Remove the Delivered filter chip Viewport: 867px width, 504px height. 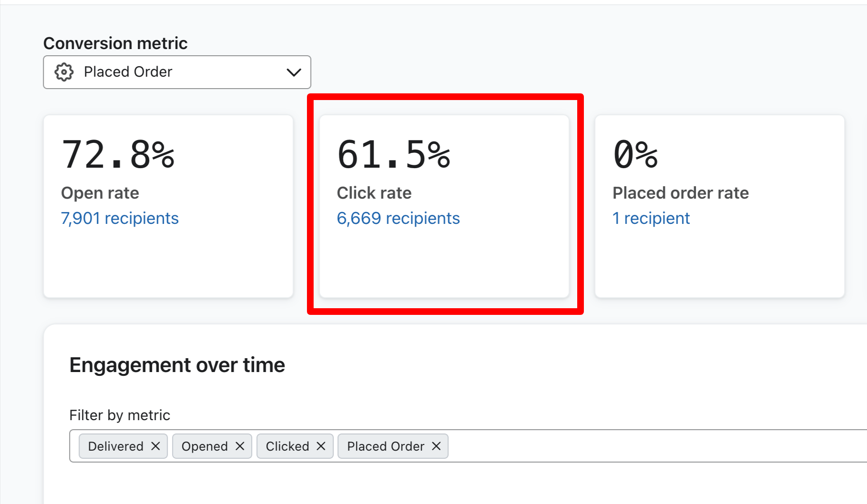(x=156, y=446)
